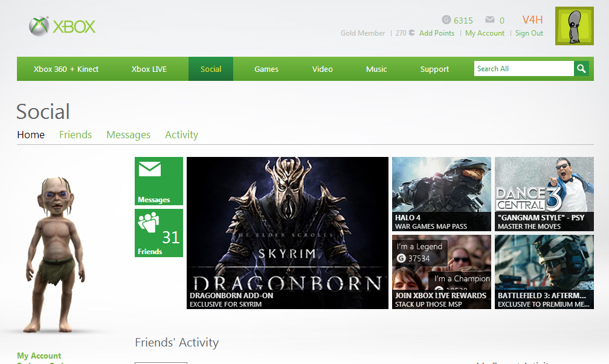Viewport: 609px width, 364px height.
Task: Open the Messages envelope tile
Action: (159, 181)
